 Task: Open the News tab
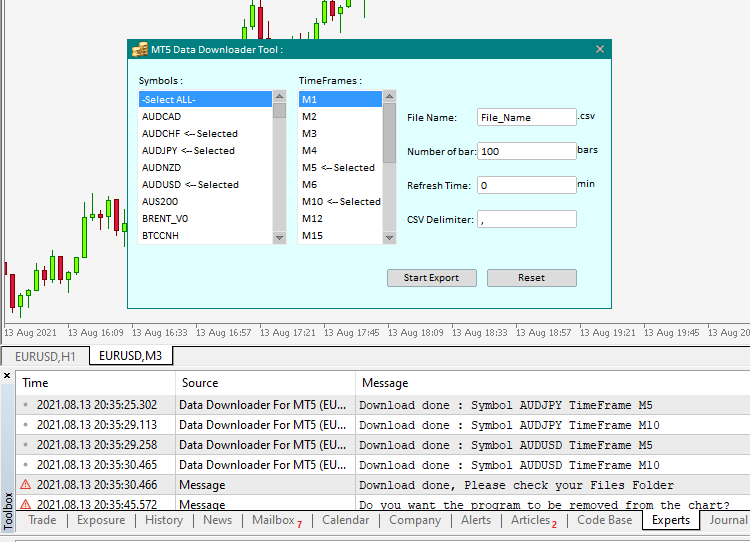(217, 520)
